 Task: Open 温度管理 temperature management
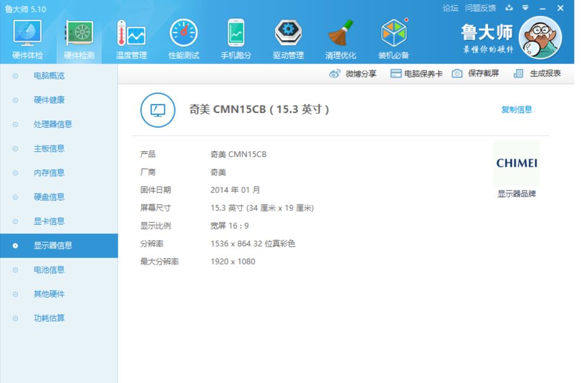(x=131, y=33)
